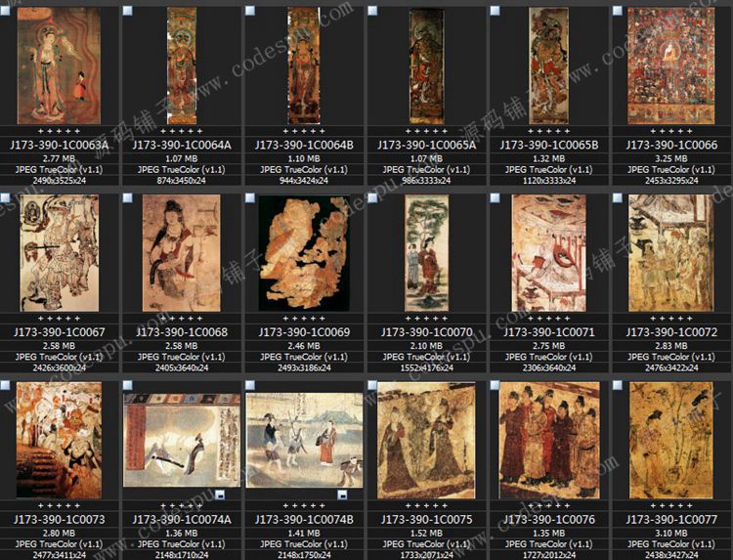Click the 3.25 MB file size
The image size is (733, 560).
(x=671, y=158)
